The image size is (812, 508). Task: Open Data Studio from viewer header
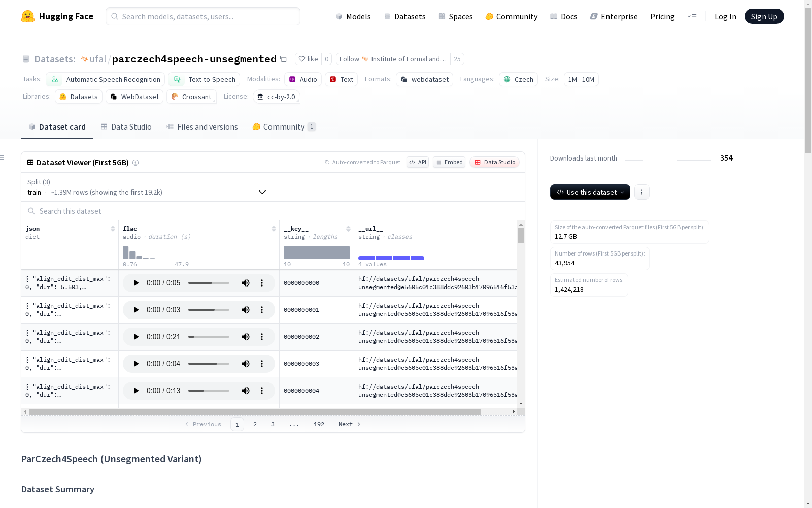[495, 162]
